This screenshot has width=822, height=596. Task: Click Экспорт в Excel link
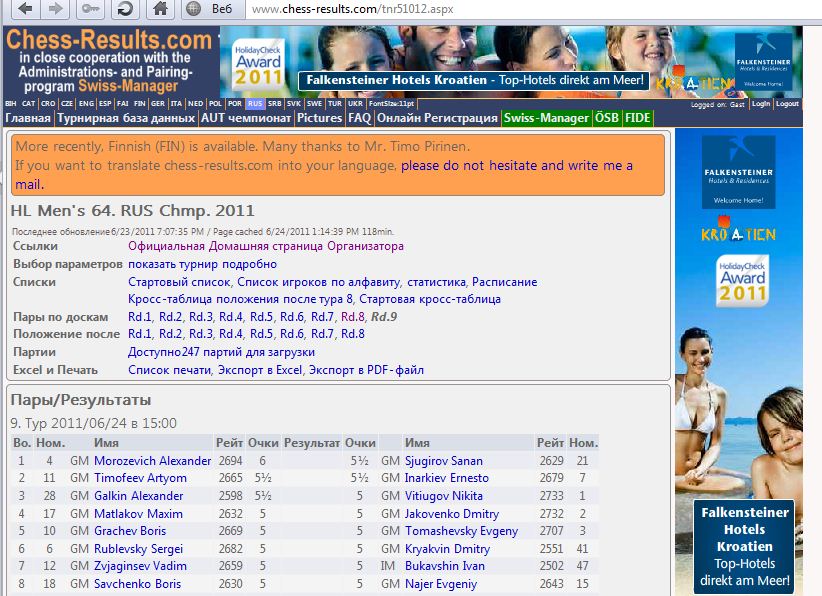(x=260, y=370)
